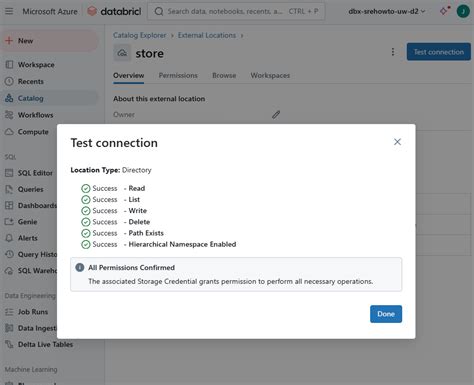This screenshot has width=474, height=385.
Task: Open the Databricks assistant sparkle icon
Action: (444, 11)
